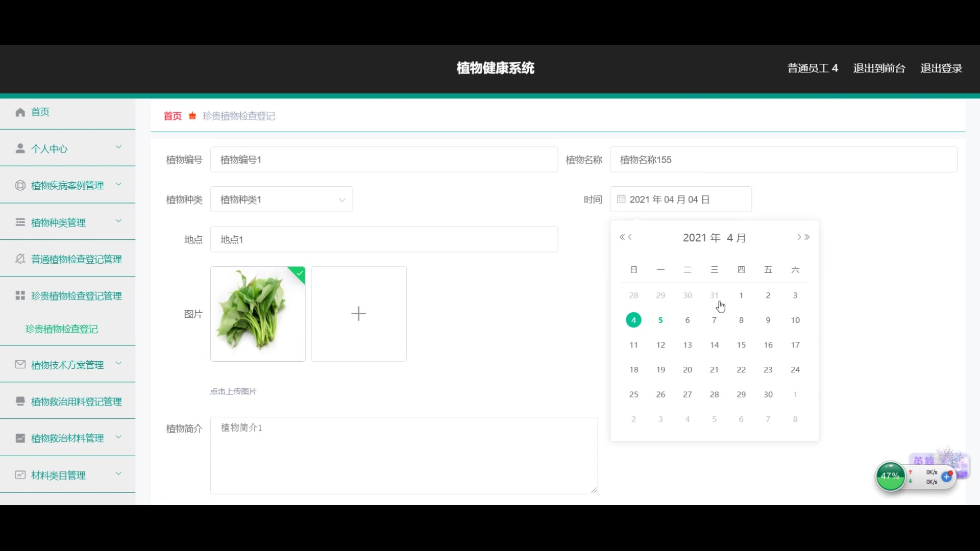
Task: Click the grid icon beside 珍贵植物检查登记管理
Action: (x=20, y=296)
